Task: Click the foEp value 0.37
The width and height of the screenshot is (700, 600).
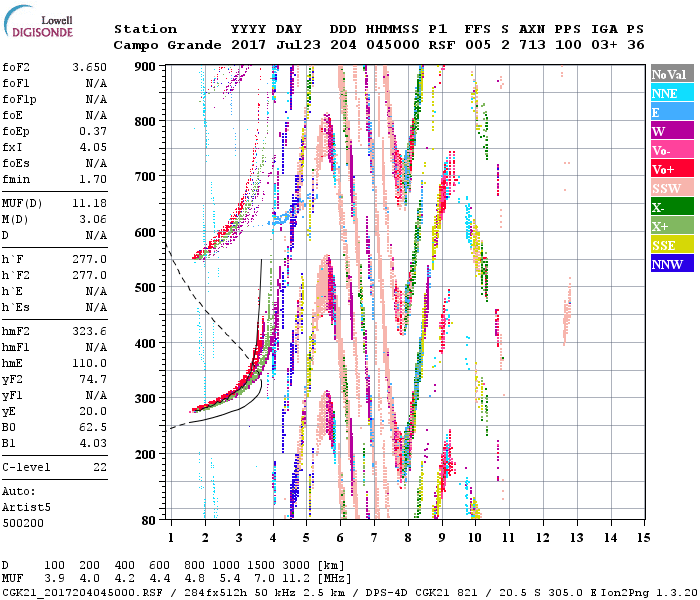Action: (93, 131)
